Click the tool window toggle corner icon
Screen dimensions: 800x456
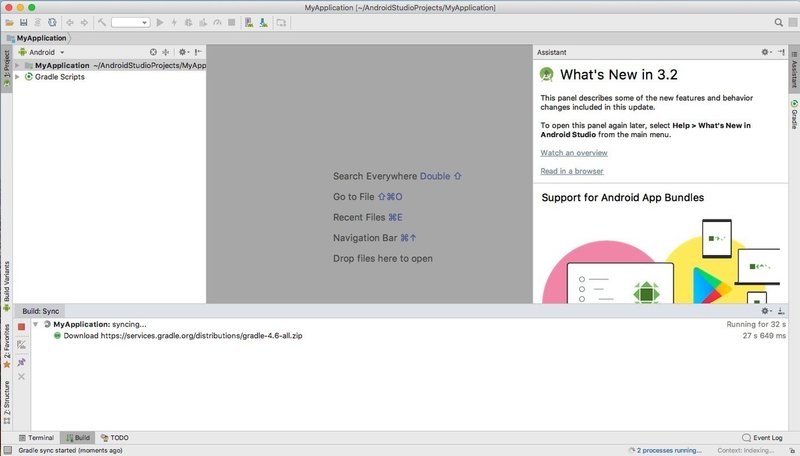coord(7,450)
